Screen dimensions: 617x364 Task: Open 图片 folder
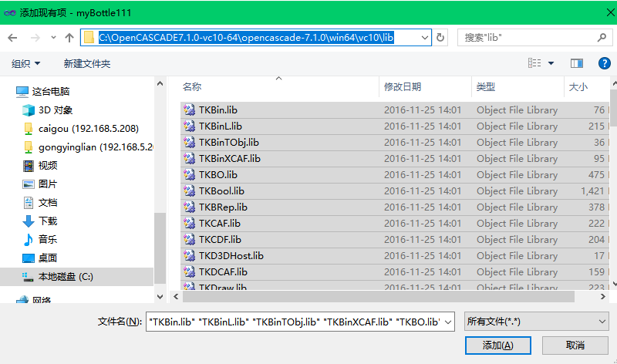[40, 184]
